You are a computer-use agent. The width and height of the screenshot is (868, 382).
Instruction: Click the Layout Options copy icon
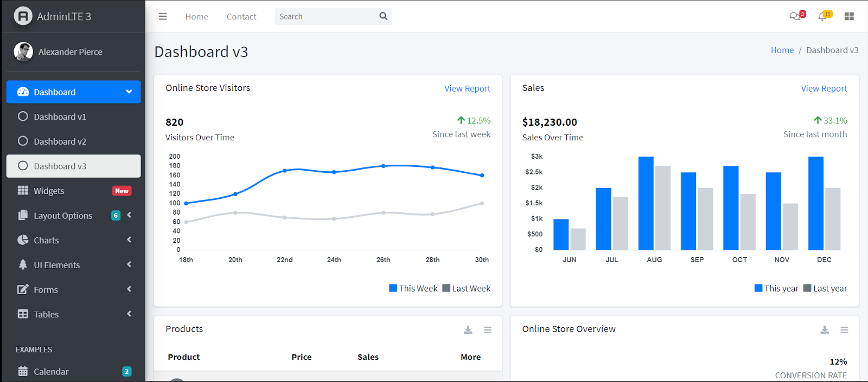[23, 215]
